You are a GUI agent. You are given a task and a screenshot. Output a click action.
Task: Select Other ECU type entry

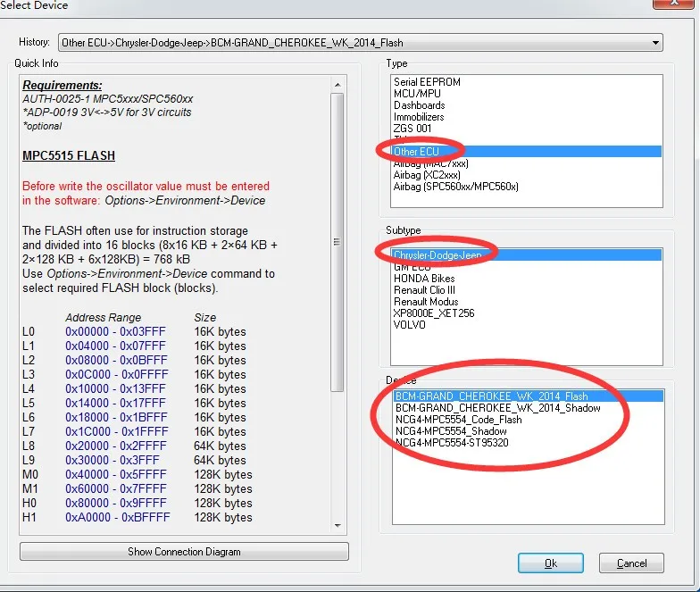pos(527,152)
